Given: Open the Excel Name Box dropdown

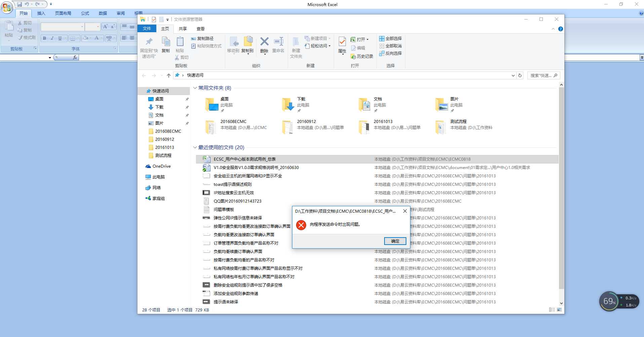Looking at the screenshot, I should (50, 58).
